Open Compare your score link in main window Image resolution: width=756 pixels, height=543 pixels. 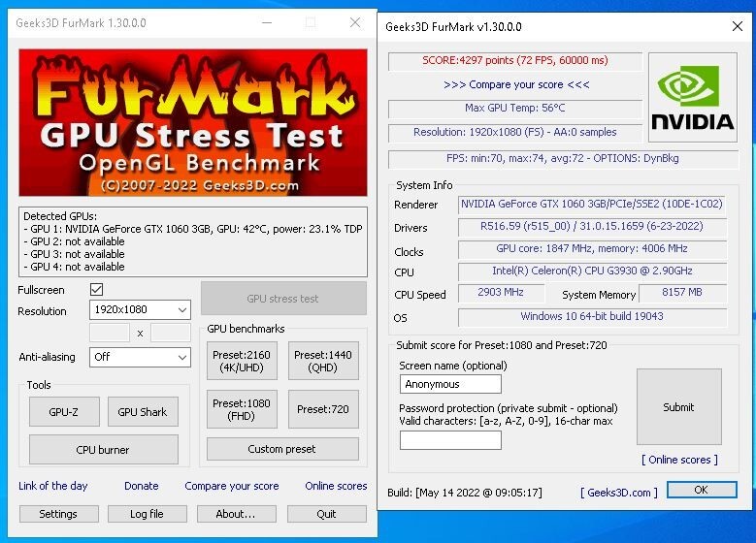[232, 486]
